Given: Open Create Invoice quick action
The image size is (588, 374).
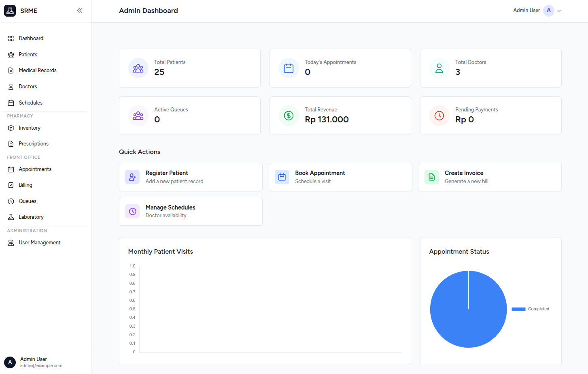Looking at the screenshot, I should (490, 177).
